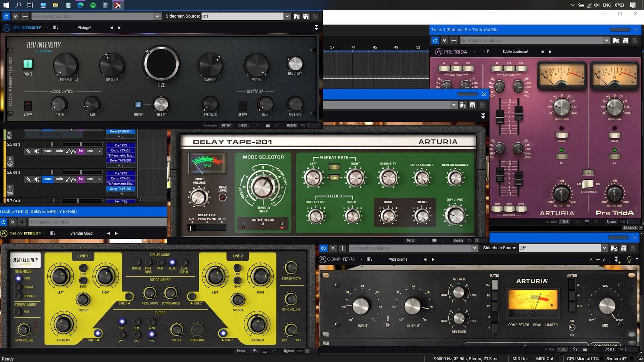
Task: Expand the double-chevron menu right of Rev Intensity toolbar
Action: pos(316,28)
